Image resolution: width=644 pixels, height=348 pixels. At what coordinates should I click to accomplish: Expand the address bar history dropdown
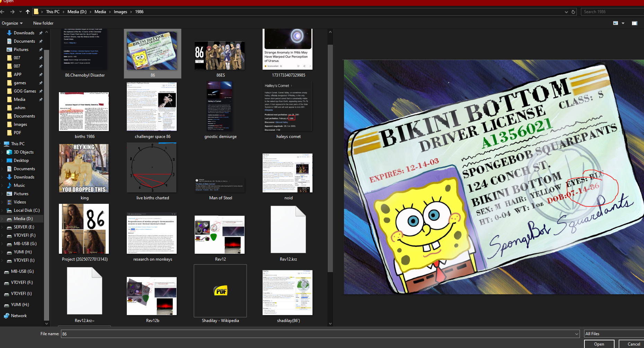click(x=566, y=12)
